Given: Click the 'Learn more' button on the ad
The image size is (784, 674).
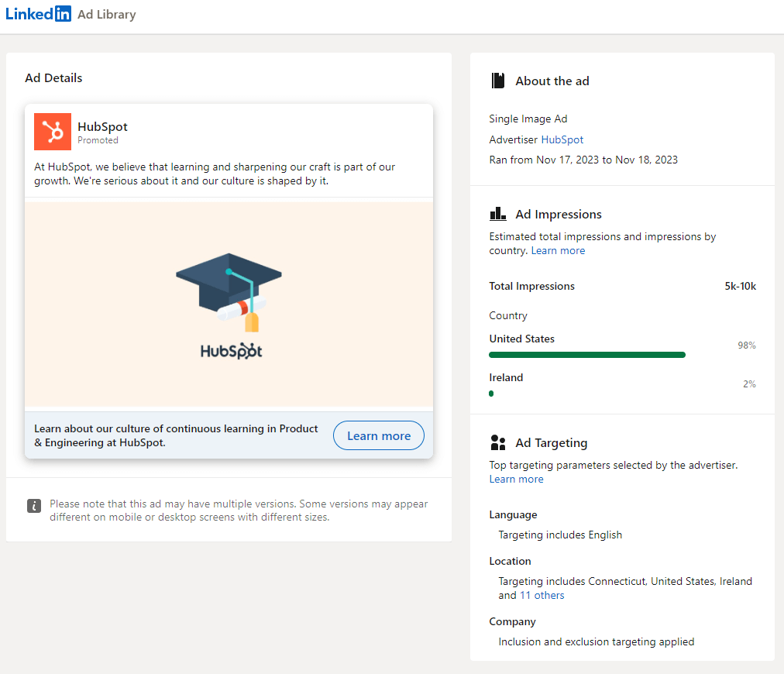Looking at the screenshot, I should click(378, 435).
